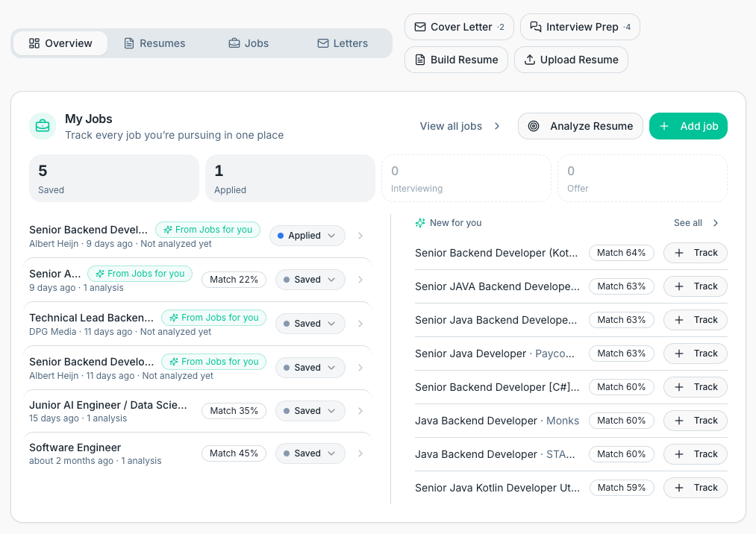Image resolution: width=756 pixels, height=534 pixels.
Task: Track the Senior JAVA Backend Developer job
Action: tap(696, 286)
